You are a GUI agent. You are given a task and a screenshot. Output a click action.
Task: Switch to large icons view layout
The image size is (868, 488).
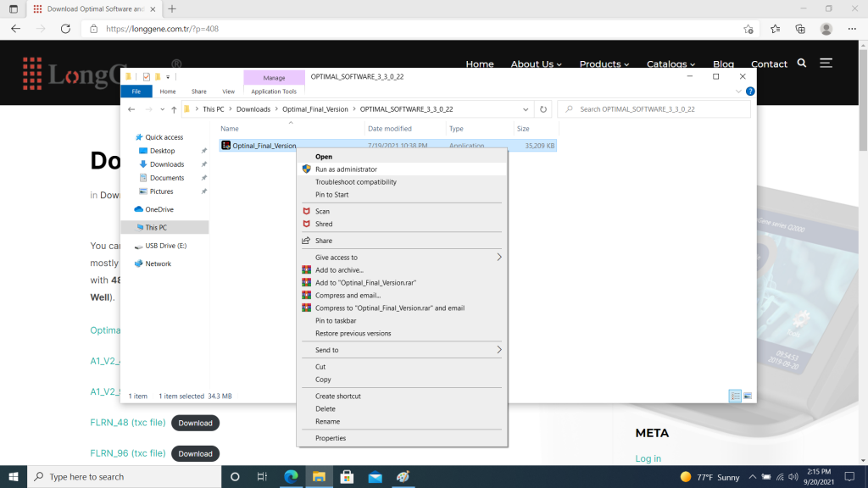(747, 396)
